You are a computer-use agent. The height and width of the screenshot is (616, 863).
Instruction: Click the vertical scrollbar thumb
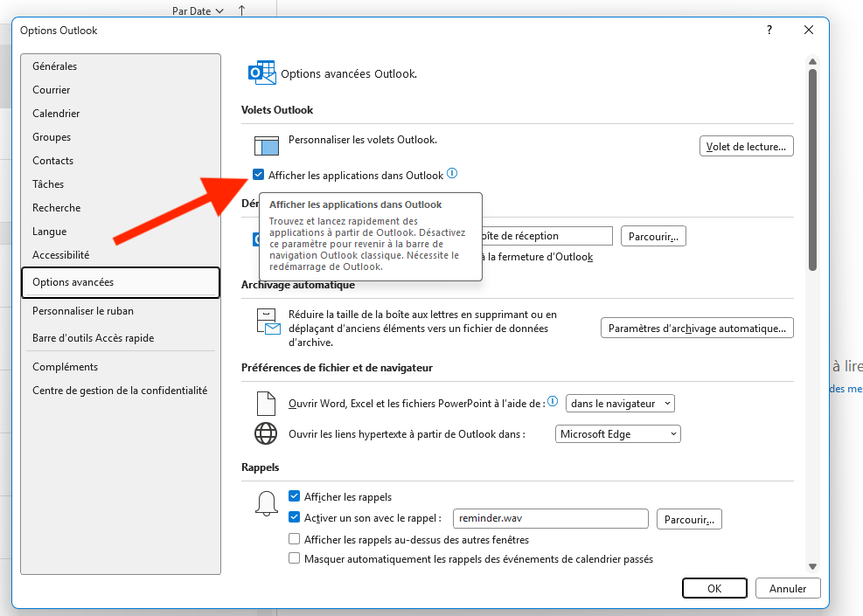pos(812,170)
